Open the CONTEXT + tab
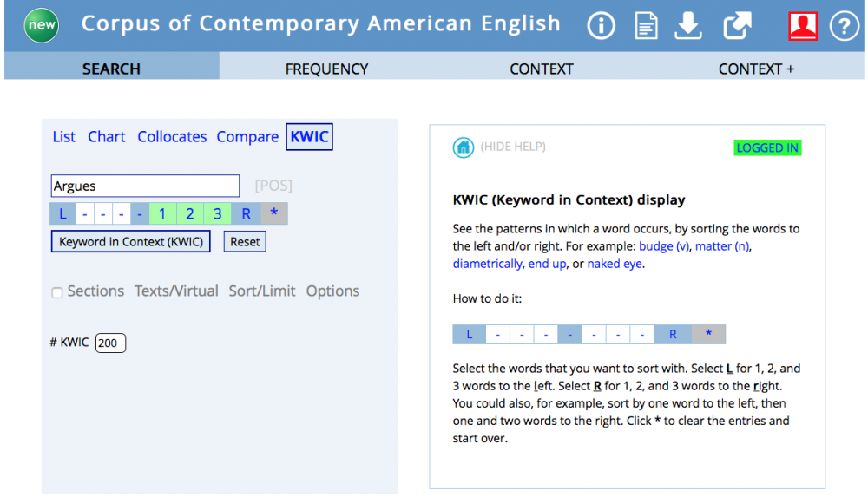 point(756,69)
